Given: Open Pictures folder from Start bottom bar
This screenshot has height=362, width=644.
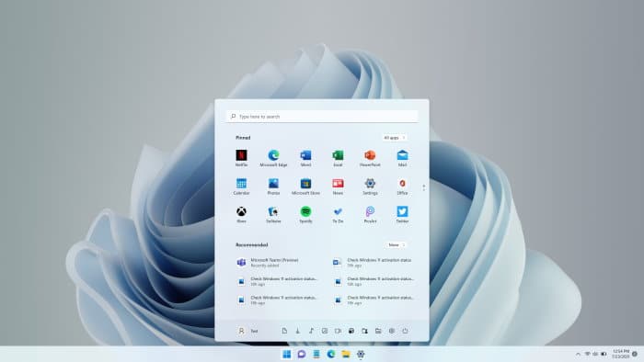Looking at the screenshot, I should click(325, 331).
